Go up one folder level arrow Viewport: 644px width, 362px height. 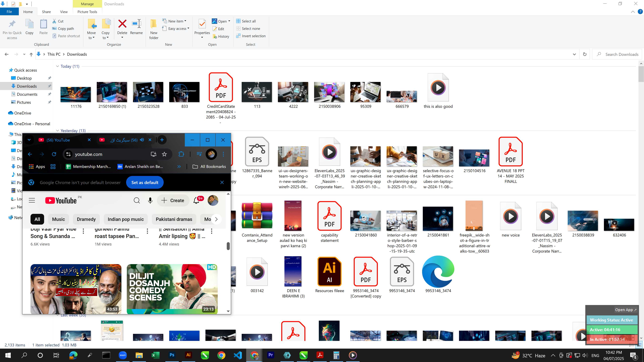31,54
